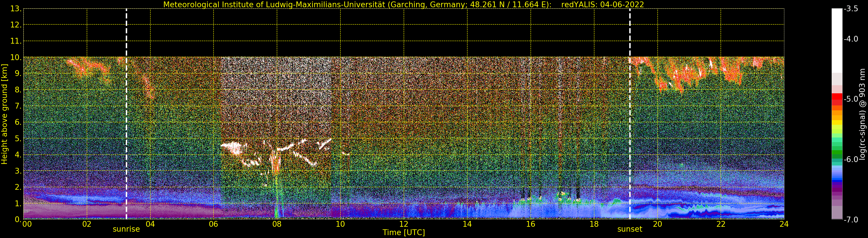Click the '-3.5' colorbar tick value
The image size is (868, 238).
[851, 9]
